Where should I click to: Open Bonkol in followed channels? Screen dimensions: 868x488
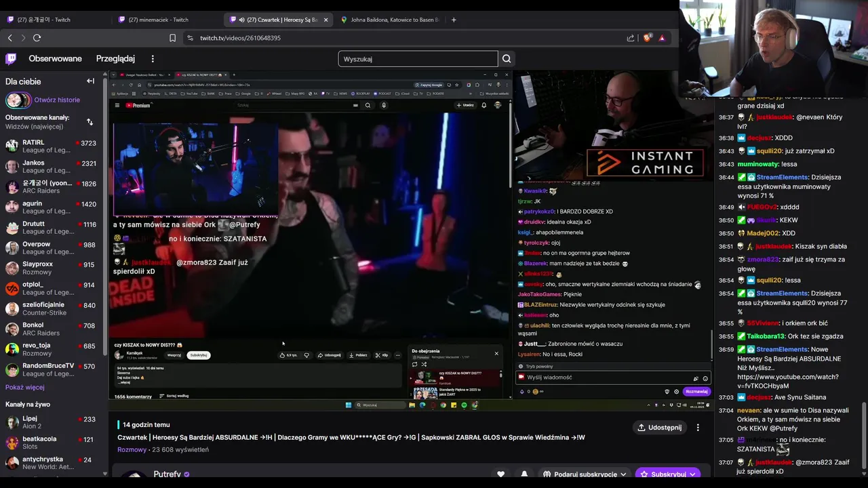coord(51,329)
